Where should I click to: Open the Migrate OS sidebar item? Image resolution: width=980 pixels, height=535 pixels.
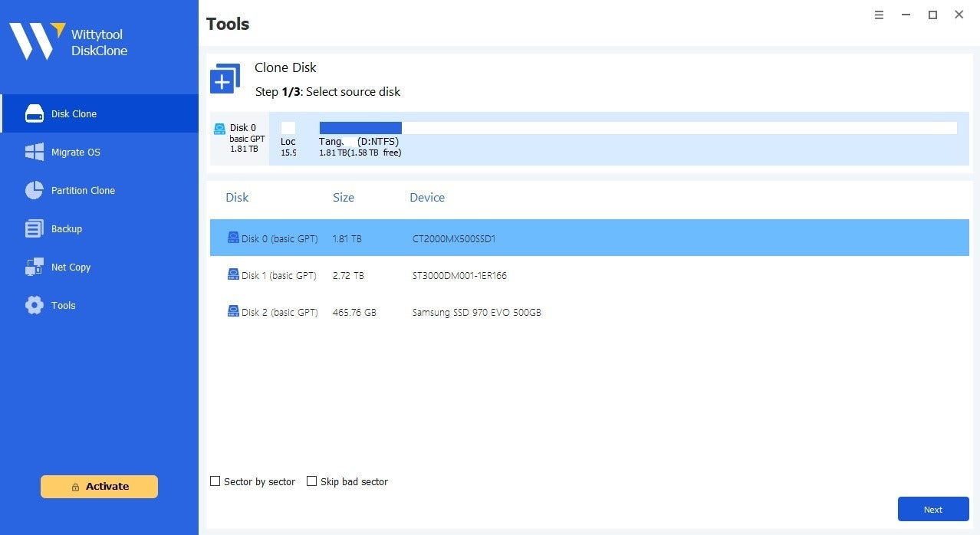click(x=99, y=152)
